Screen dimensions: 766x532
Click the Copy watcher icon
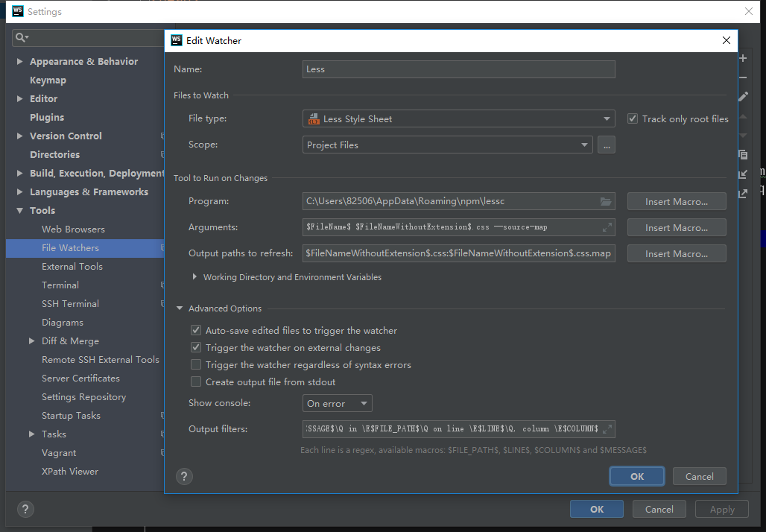(743, 155)
